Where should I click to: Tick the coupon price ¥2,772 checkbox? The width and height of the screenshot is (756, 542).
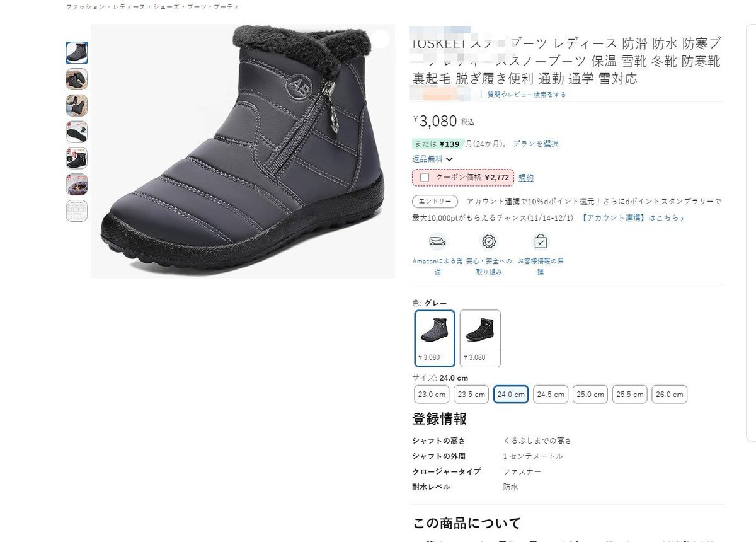point(425,178)
